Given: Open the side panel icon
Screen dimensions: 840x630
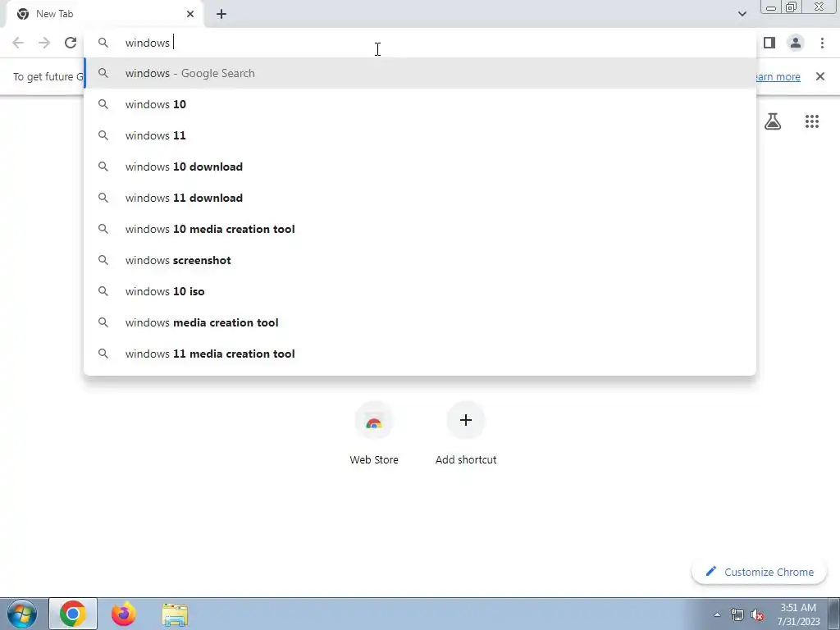Looking at the screenshot, I should coord(769,43).
